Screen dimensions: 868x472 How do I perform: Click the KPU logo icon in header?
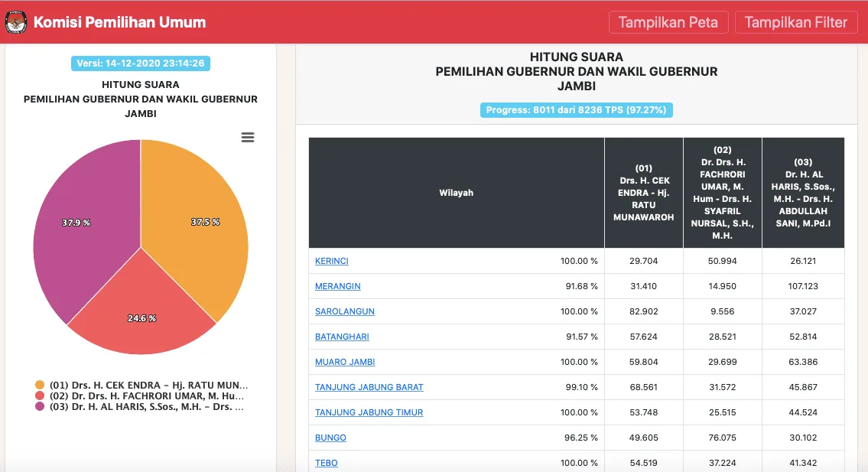[x=16, y=22]
